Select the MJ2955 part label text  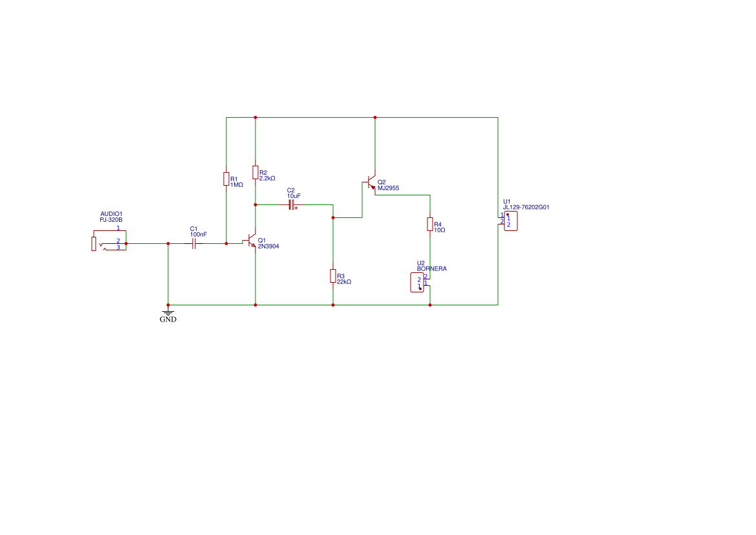coord(388,188)
